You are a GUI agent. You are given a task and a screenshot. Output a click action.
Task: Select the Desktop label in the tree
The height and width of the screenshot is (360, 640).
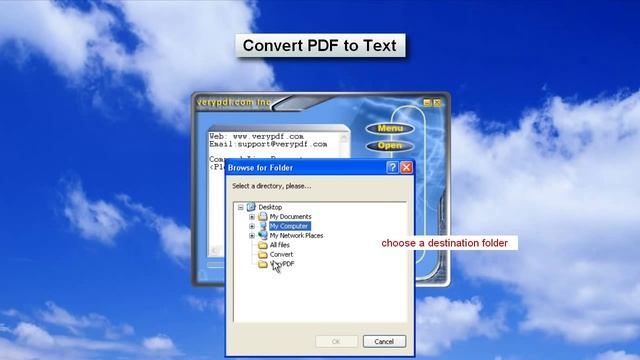coord(270,207)
